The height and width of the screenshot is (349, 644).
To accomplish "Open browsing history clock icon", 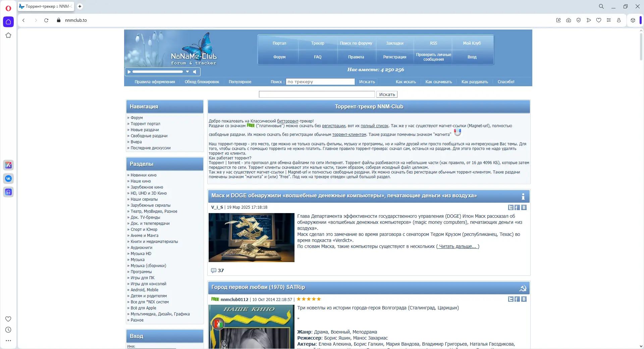I will pyautogui.click(x=8, y=330).
